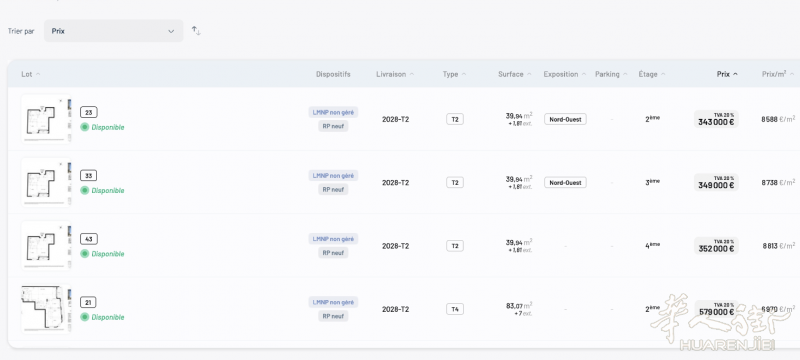Select lot number badge 21
This screenshot has width=800, height=360.
(x=88, y=302)
